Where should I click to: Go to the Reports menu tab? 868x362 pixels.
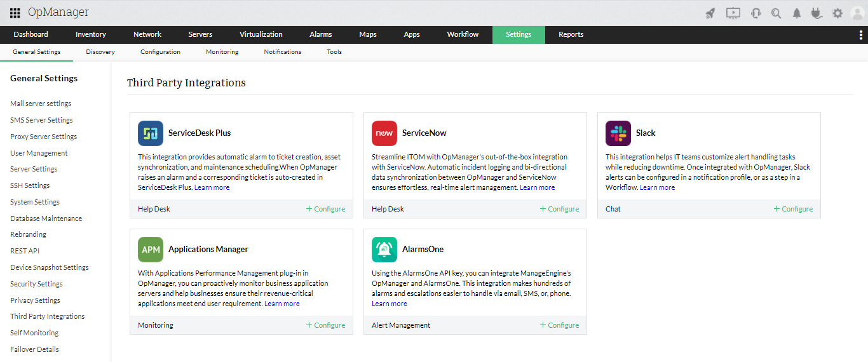click(571, 34)
